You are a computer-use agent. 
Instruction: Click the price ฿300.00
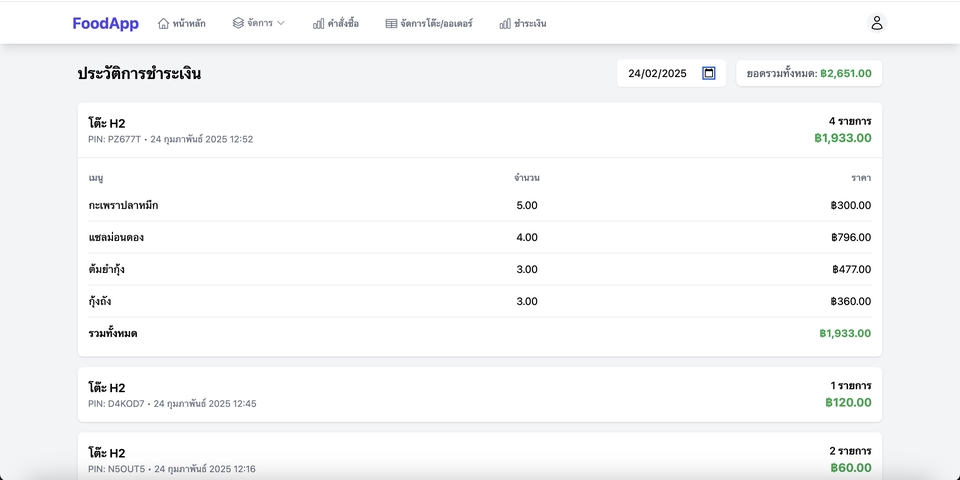click(x=851, y=206)
